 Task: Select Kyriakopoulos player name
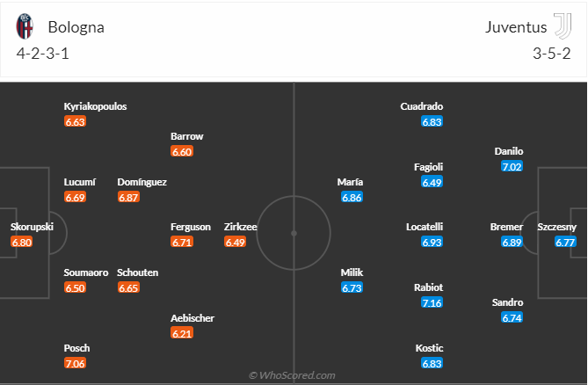coord(96,106)
